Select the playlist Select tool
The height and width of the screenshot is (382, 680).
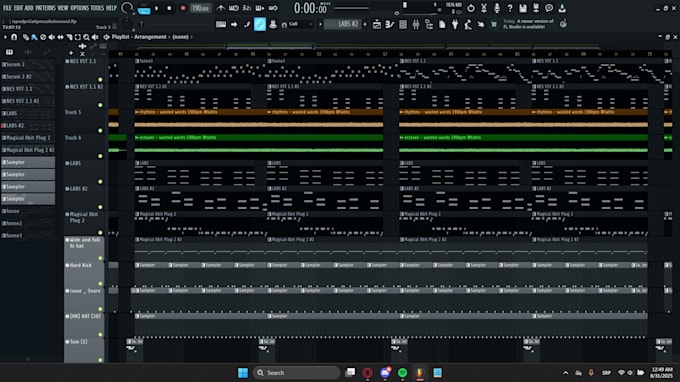[78, 37]
